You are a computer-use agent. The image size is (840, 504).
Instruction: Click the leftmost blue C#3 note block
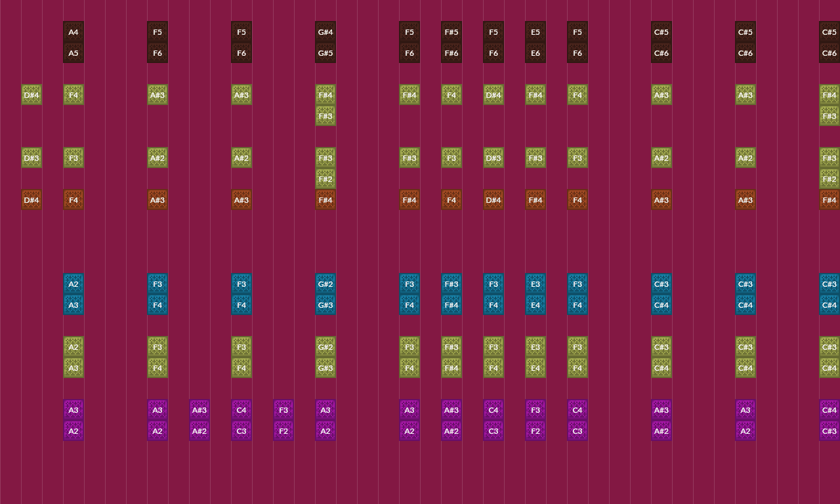coord(661,284)
